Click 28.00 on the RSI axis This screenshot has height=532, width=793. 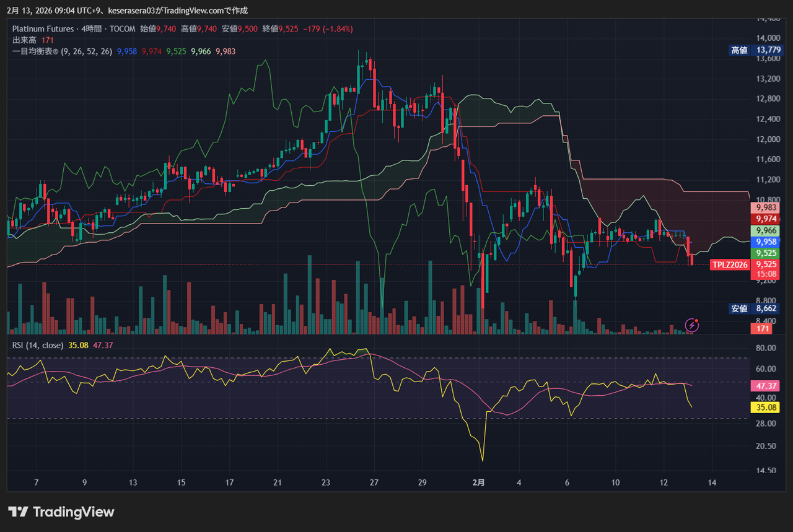click(766, 424)
